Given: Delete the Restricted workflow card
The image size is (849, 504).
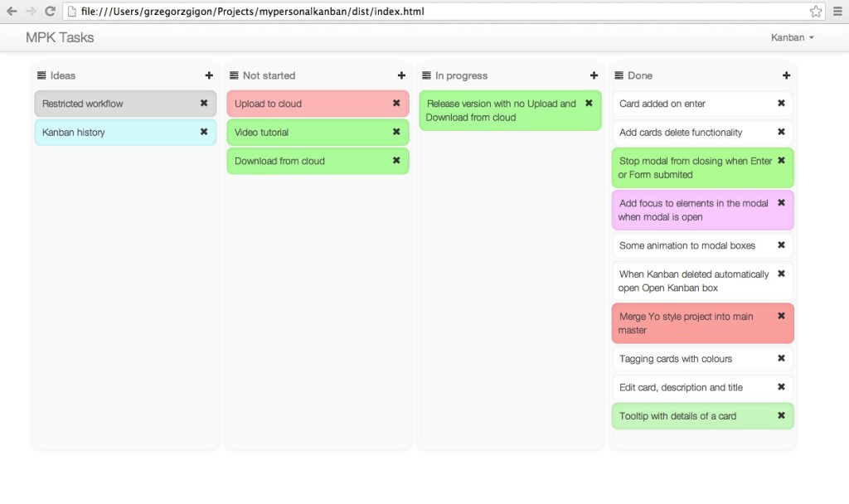Looking at the screenshot, I should (203, 104).
